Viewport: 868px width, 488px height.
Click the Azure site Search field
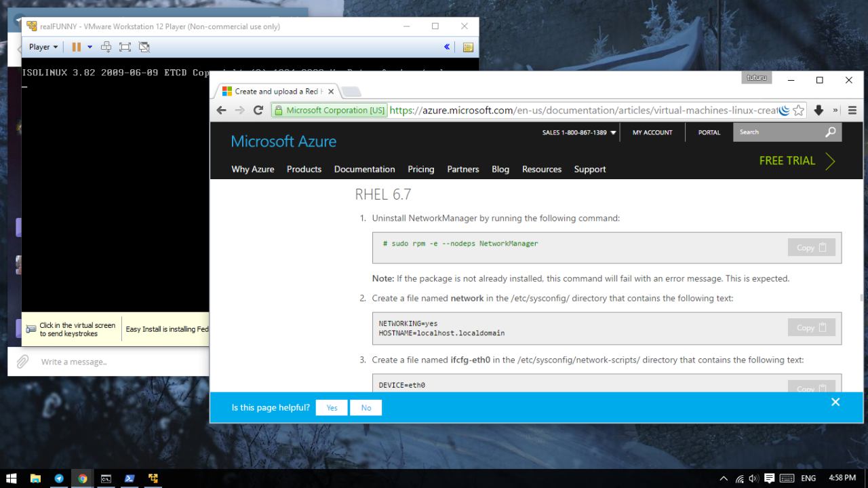(x=777, y=132)
